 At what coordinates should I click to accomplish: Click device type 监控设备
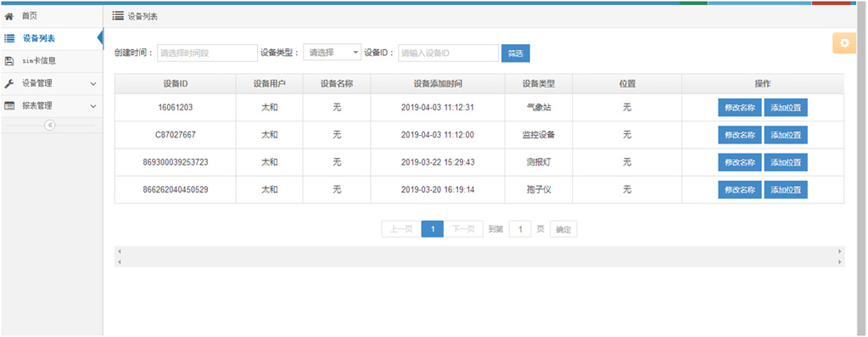pos(539,135)
